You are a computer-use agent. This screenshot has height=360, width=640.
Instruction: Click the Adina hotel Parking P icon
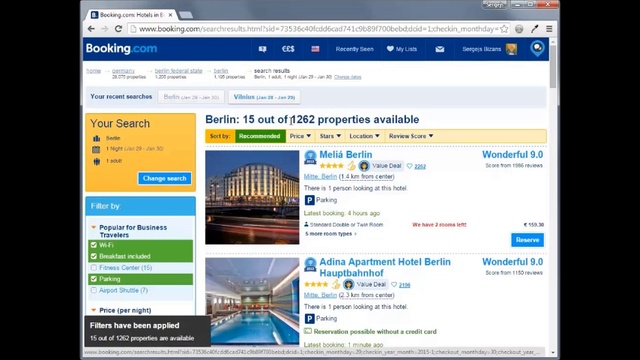309,318
